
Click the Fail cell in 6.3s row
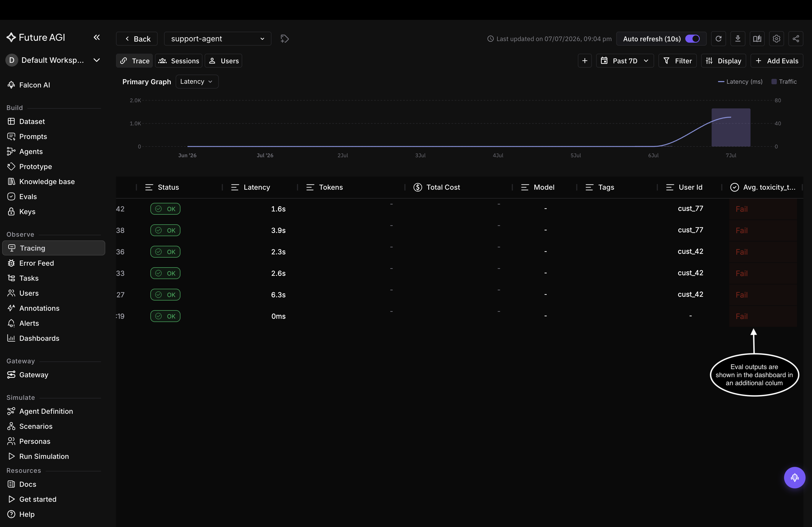pos(763,295)
